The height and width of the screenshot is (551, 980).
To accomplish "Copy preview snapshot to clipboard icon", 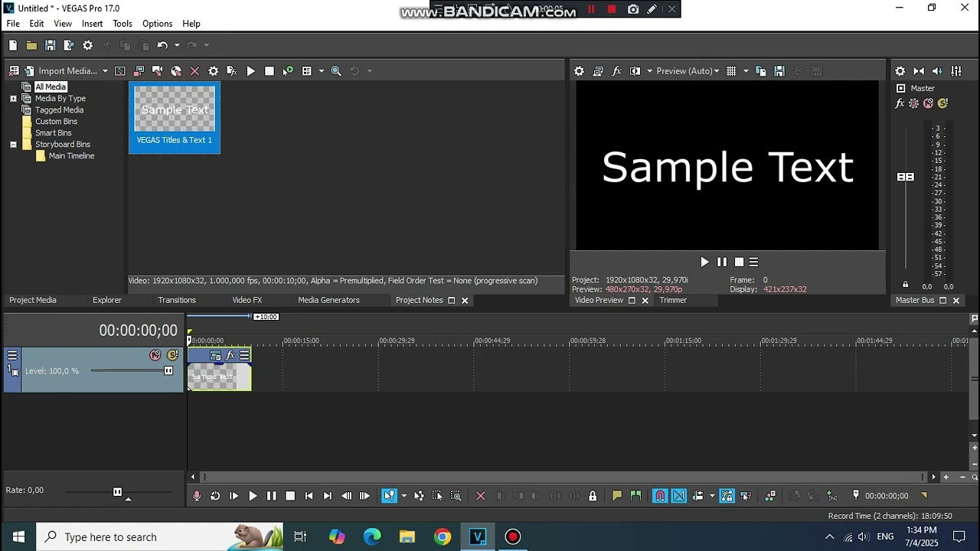I will coord(760,71).
